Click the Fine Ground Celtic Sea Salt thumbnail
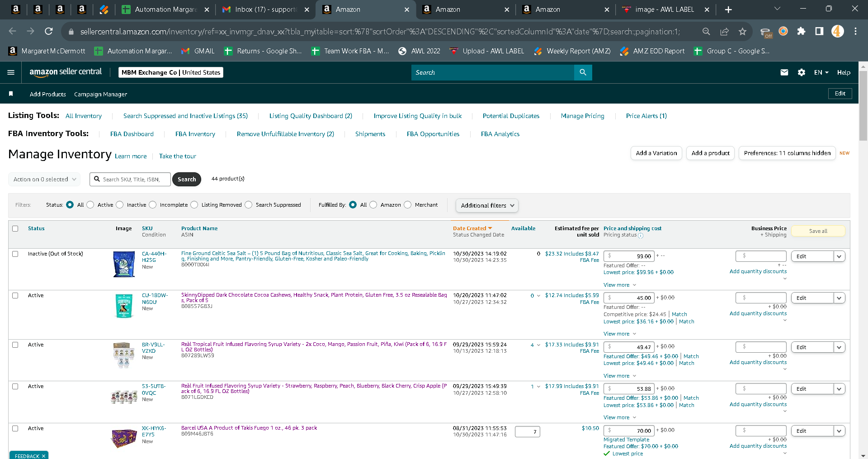The height and width of the screenshot is (459, 868). point(124,265)
